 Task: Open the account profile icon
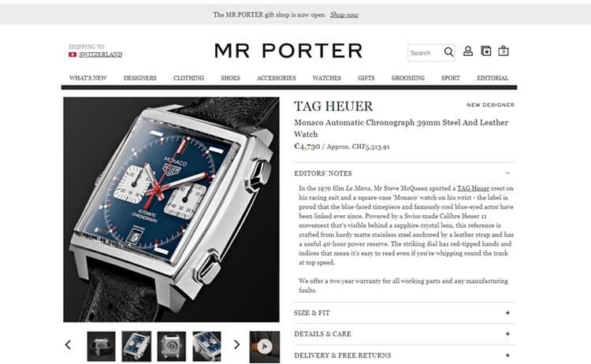468,51
